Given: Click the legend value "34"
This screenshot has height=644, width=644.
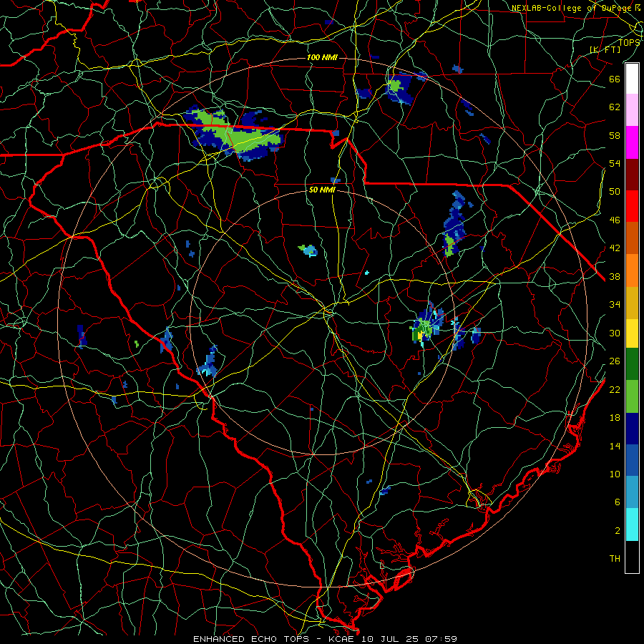Looking at the screenshot, I should click(615, 305).
